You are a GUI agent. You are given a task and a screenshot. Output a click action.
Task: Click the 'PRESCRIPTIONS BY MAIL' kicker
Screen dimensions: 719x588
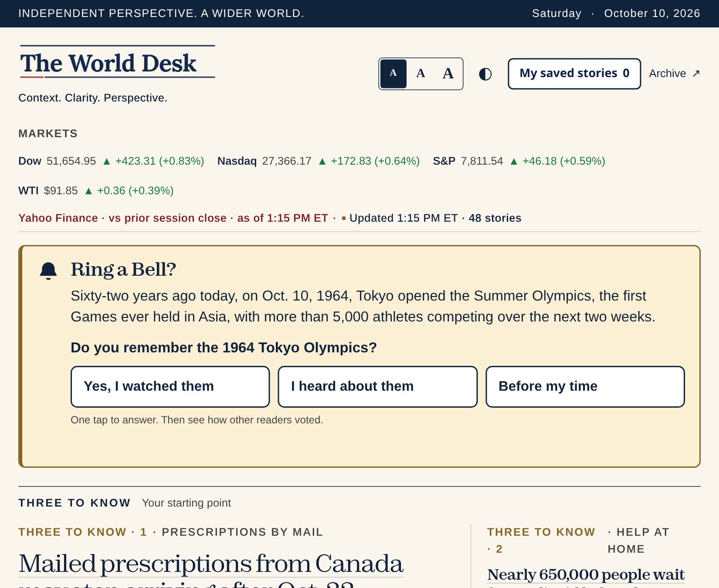[242, 532]
